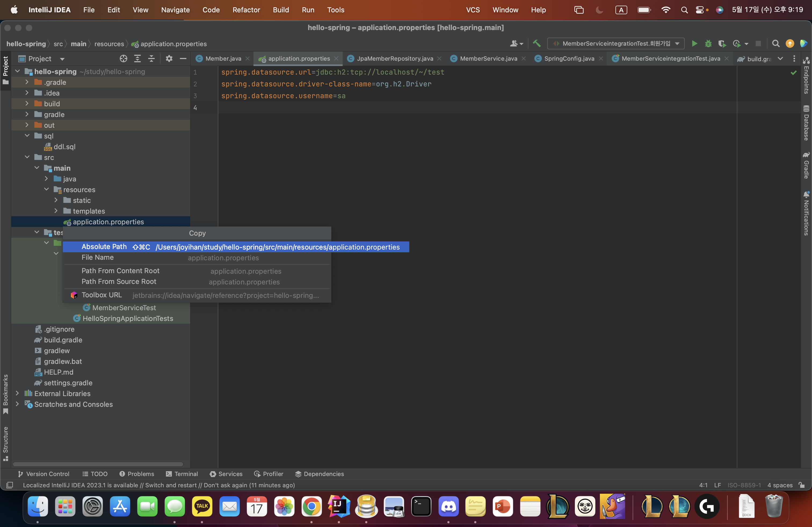Open the Refactor menu
This screenshot has width=812, height=527.
click(246, 10)
